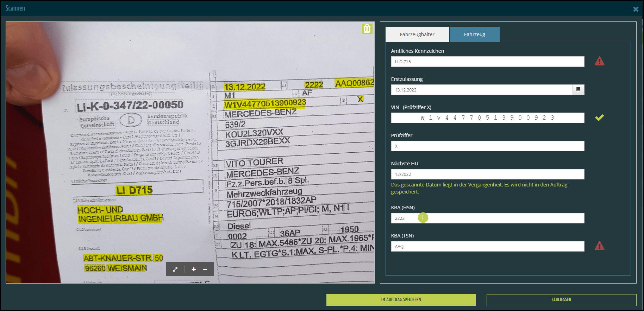
Task: Click into the Erstzulassung date field
Action: [481, 90]
